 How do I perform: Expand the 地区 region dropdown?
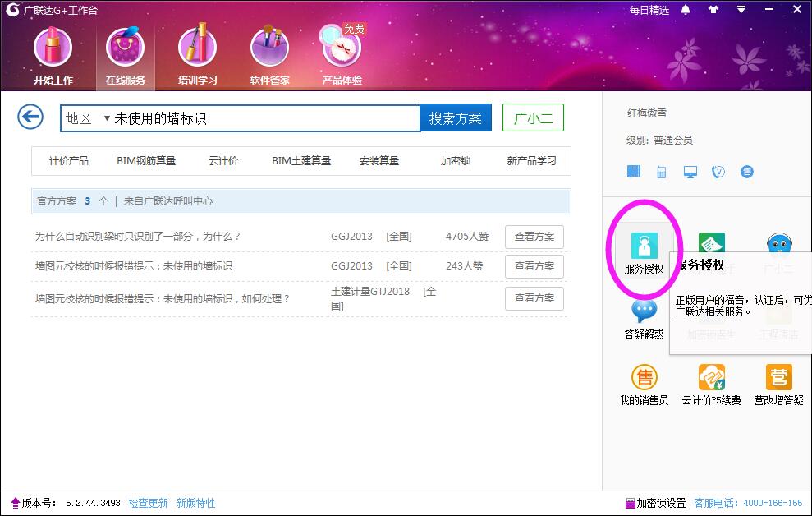[87, 118]
